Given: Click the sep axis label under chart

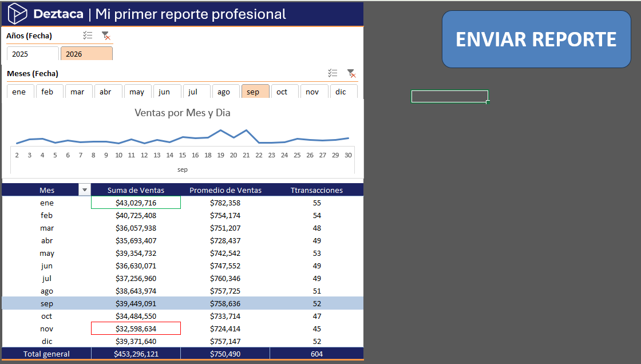Looking at the screenshot, I should 183,170.
